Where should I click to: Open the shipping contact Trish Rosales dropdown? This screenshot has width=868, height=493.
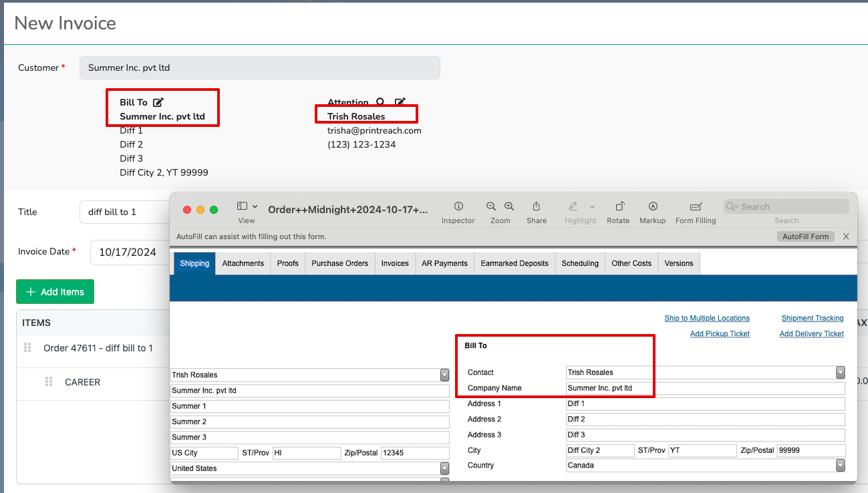point(444,375)
